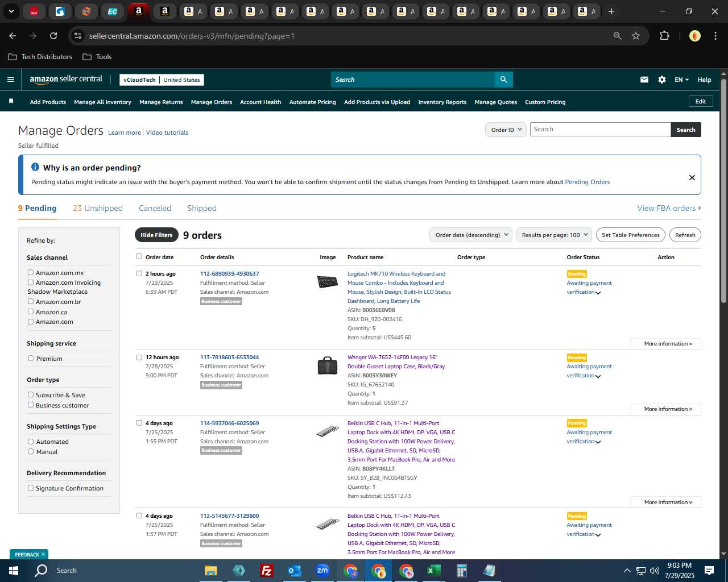Open FileZilla from the taskbar
The height and width of the screenshot is (582, 728).
[x=266, y=571]
